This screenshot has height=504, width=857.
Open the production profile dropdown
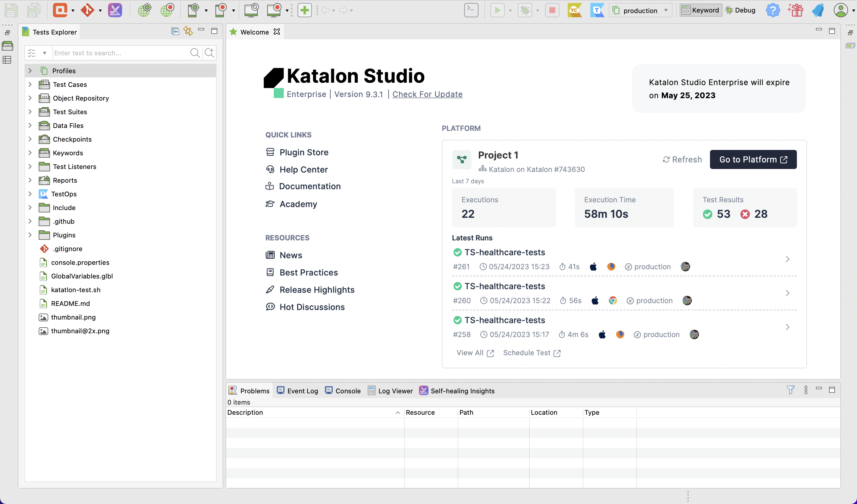click(641, 10)
